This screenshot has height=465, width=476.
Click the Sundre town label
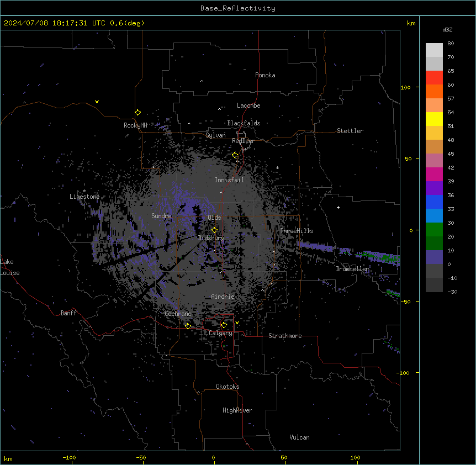coord(161,216)
